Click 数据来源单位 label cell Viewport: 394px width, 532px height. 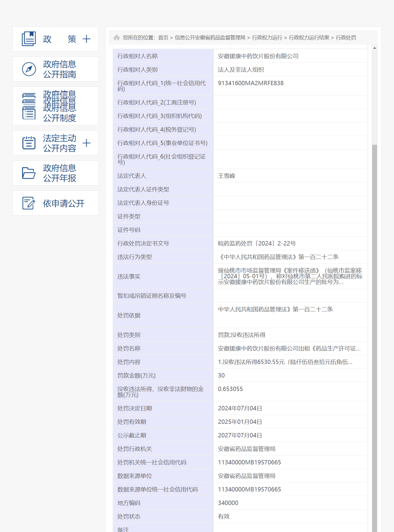coord(163,476)
